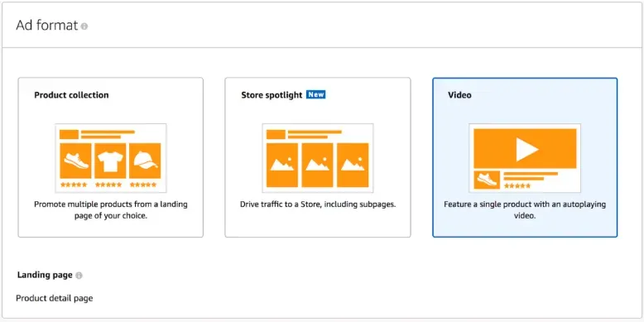Click the play triangle in Video illustration
644x322 pixels.
click(526, 149)
